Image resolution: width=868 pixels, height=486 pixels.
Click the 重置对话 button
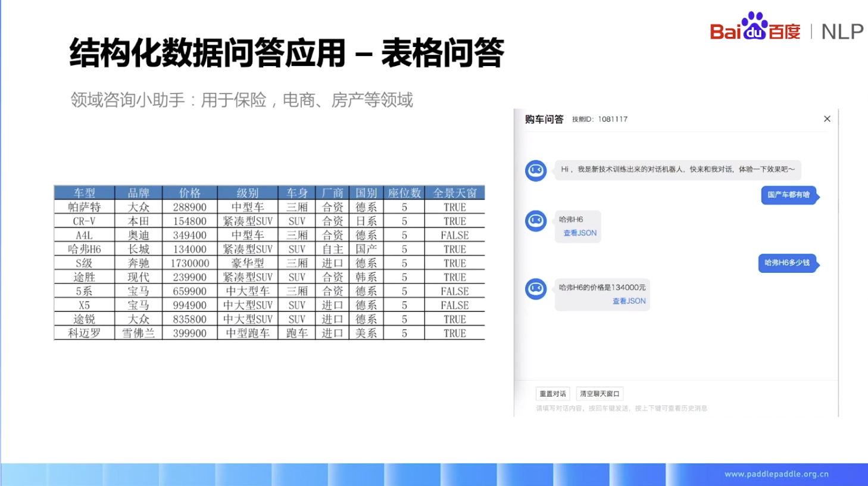(552, 394)
